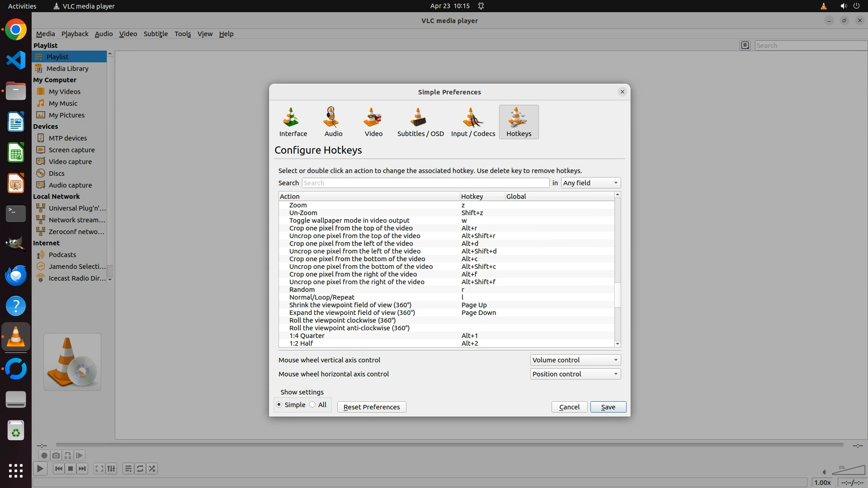Viewport: 868px width, 488px height.
Task: Toggle fullscreen video button
Action: 99,469
